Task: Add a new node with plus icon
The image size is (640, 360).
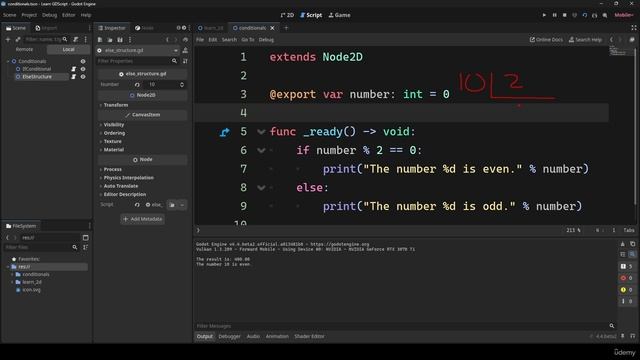Action: point(8,40)
